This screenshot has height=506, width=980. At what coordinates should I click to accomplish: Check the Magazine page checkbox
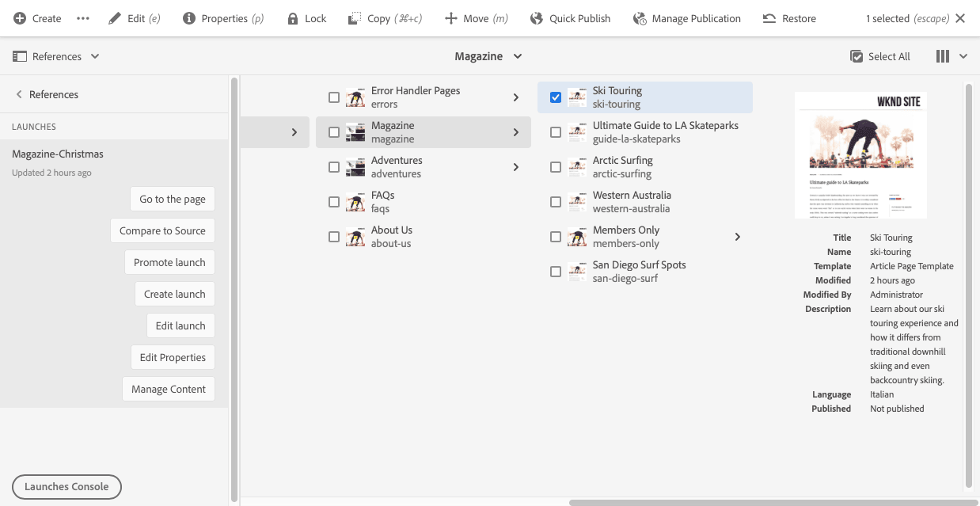coord(334,132)
